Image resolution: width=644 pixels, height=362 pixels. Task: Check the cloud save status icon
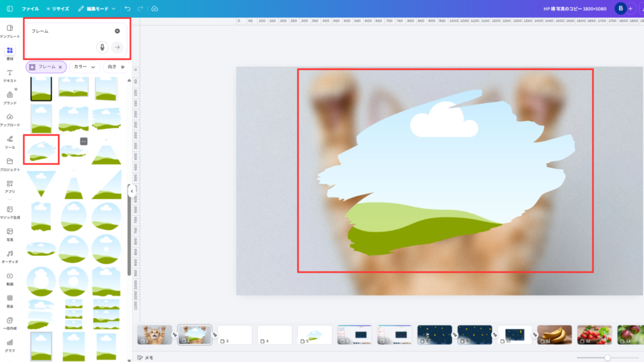pos(155,9)
